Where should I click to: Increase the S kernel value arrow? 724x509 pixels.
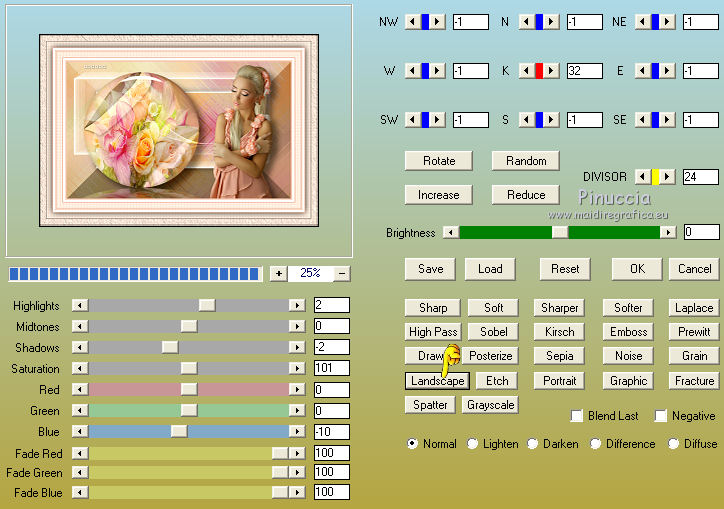tap(551, 120)
